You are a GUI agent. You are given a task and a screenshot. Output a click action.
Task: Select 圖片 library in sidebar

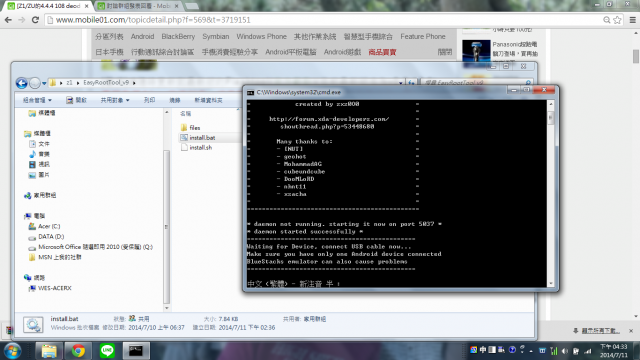44,175
